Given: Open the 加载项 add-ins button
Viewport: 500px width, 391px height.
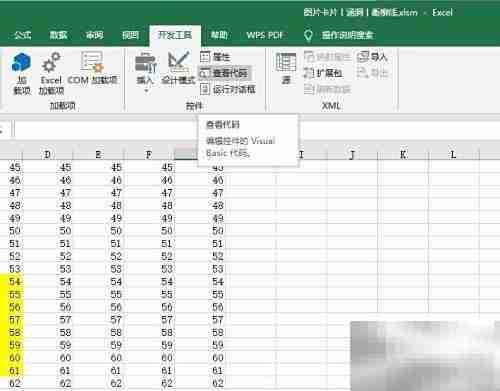Looking at the screenshot, I should pyautogui.click(x=21, y=74).
